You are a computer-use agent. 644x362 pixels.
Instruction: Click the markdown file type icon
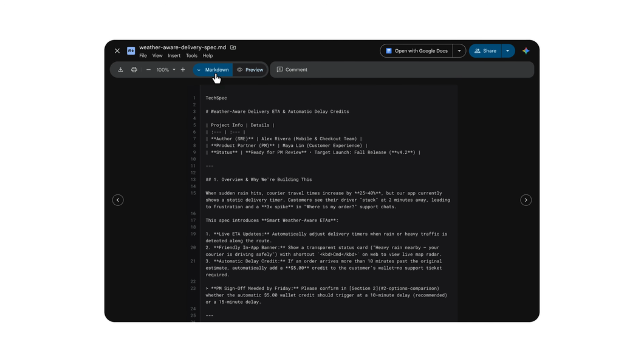(x=131, y=51)
